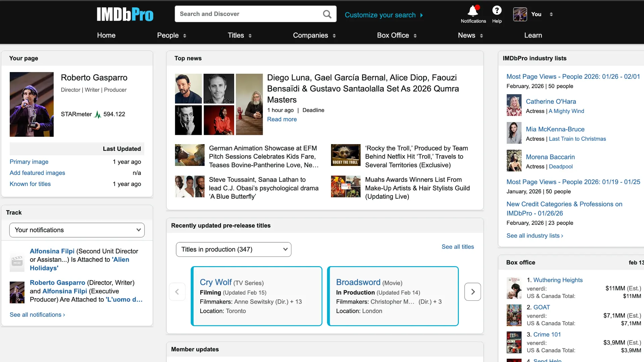Viewport: 644px width, 362px height.
Task: Open the Alien Holidays clapperboard notification icon
Action: tap(17, 262)
